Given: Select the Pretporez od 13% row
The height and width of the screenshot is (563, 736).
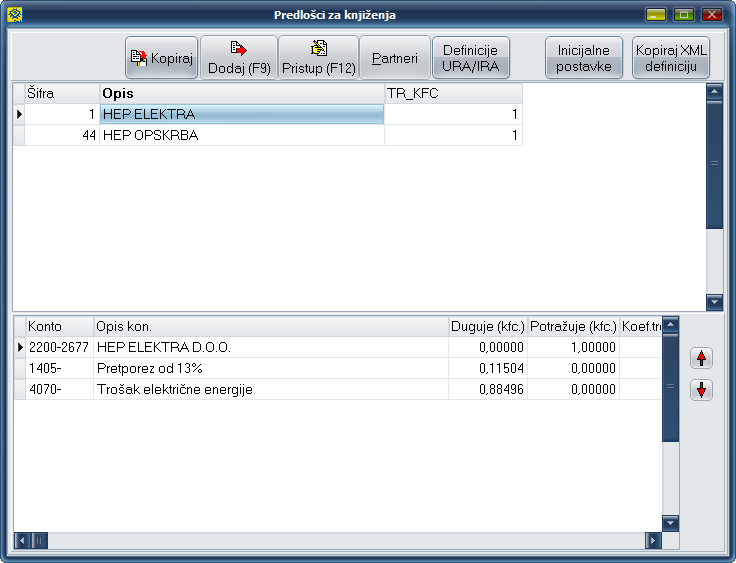Looking at the screenshot, I should (270, 368).
